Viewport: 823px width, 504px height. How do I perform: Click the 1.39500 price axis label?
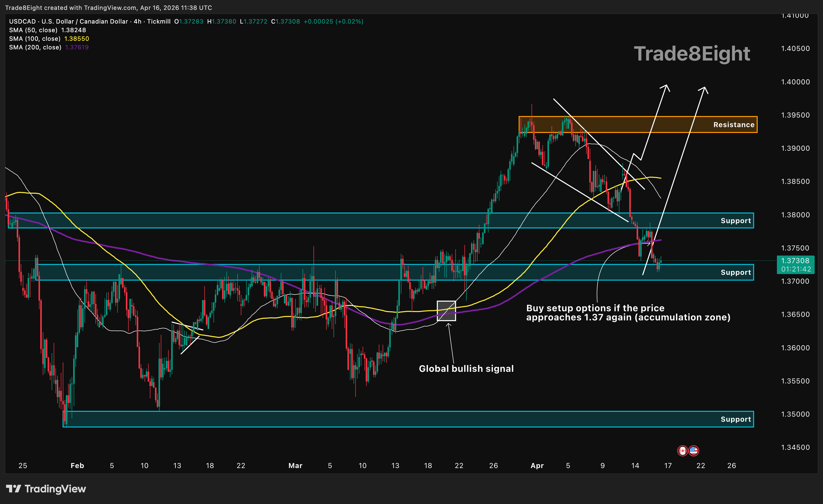coord(795,115)
